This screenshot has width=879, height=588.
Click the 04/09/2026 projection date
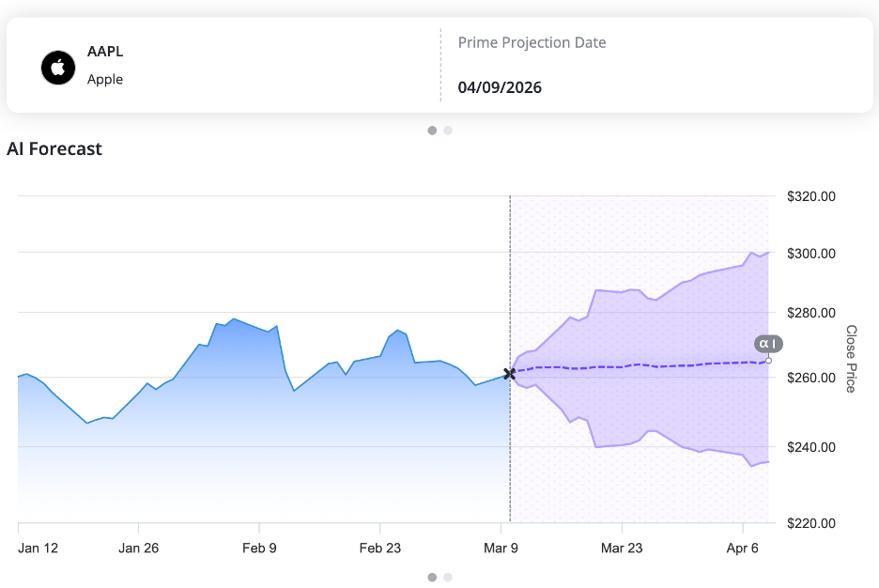coord(500,87)
